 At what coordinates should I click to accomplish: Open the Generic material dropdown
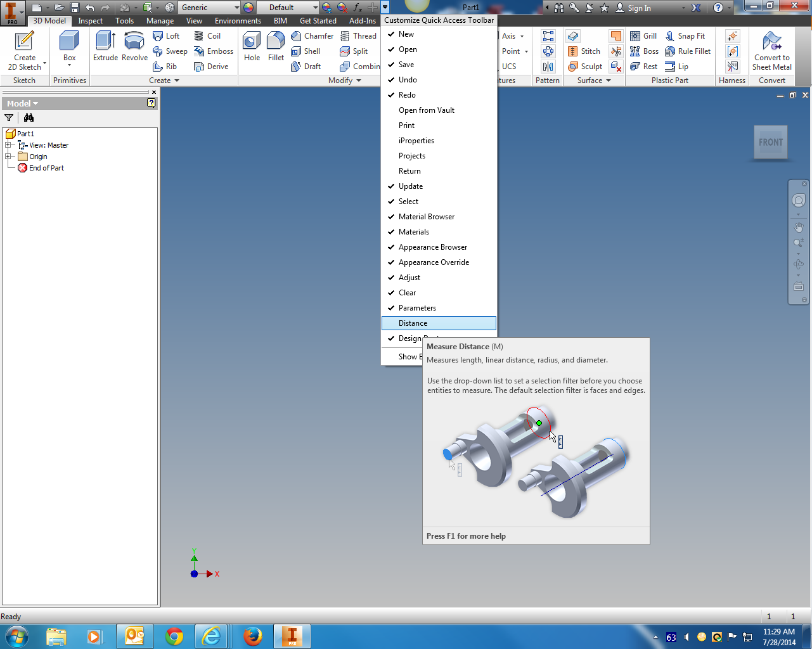tap(237, 7)
